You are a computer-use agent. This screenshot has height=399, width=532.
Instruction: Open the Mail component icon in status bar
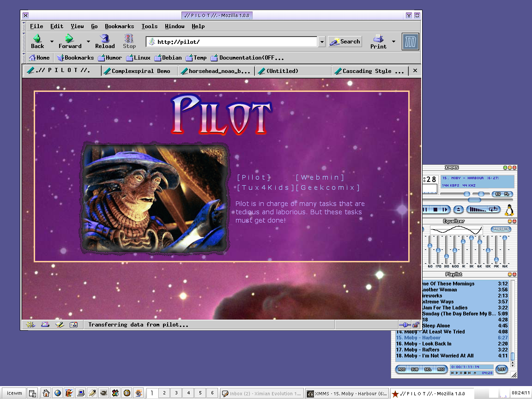pos(45,325)
